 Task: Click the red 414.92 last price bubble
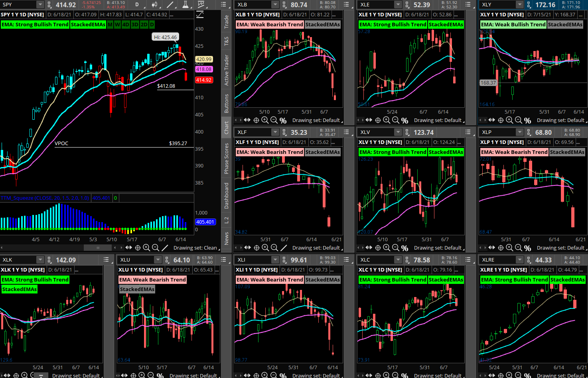[204, 80]
